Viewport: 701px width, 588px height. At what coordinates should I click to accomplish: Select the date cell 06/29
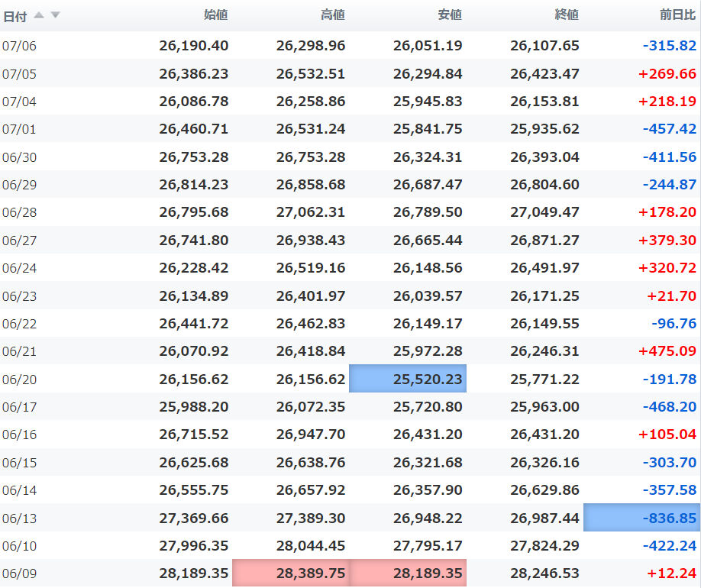click(x=19, y=185)
